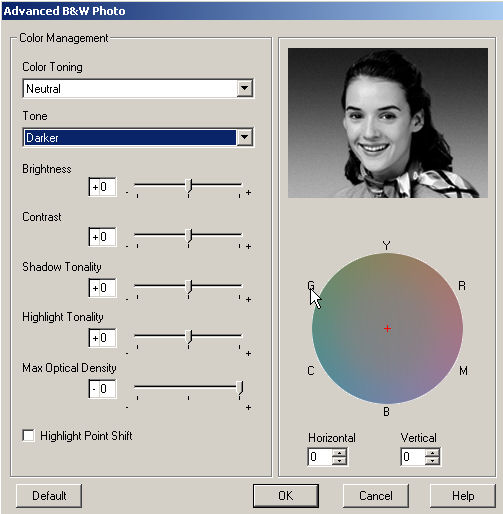The image size is (503, 514).
Task: Click the Brightness slider thumb
Action: coord(189,186)
